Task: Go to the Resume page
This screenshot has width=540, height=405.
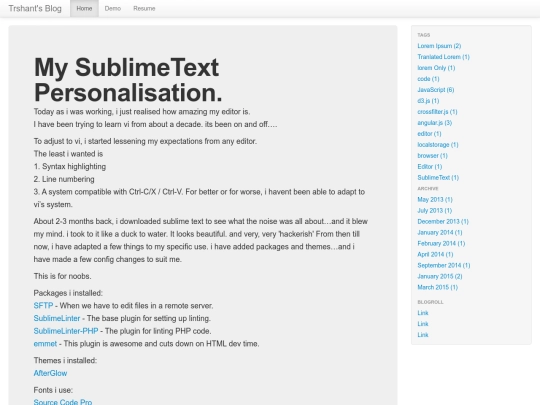Action: [144, 8]
